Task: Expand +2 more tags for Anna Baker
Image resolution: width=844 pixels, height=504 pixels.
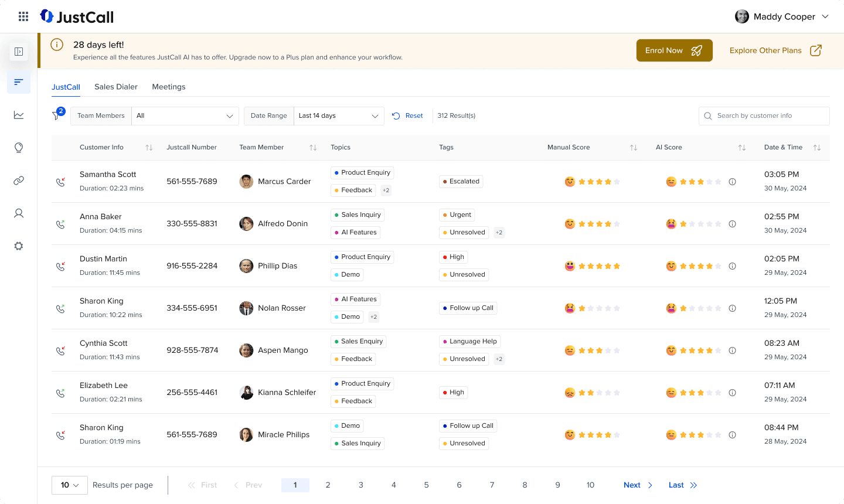Action: 499,233
